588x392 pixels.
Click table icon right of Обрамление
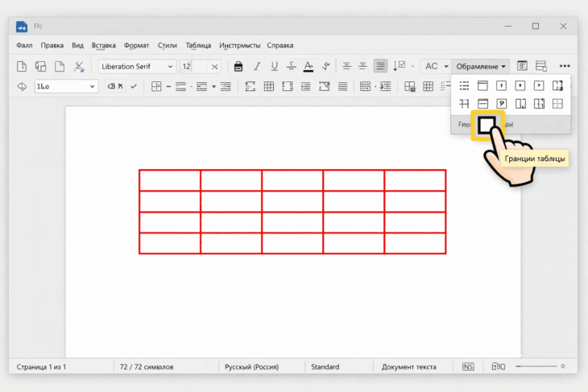click(522, 66)
